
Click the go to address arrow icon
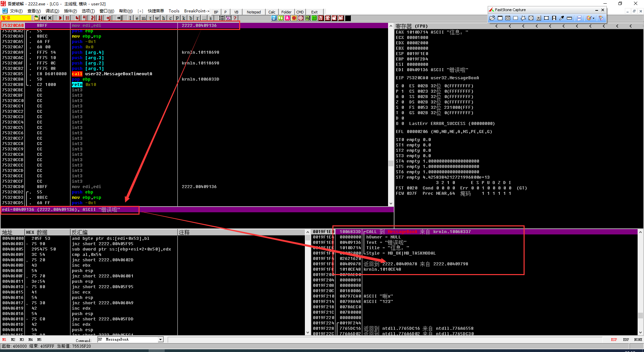pos(119,18)
